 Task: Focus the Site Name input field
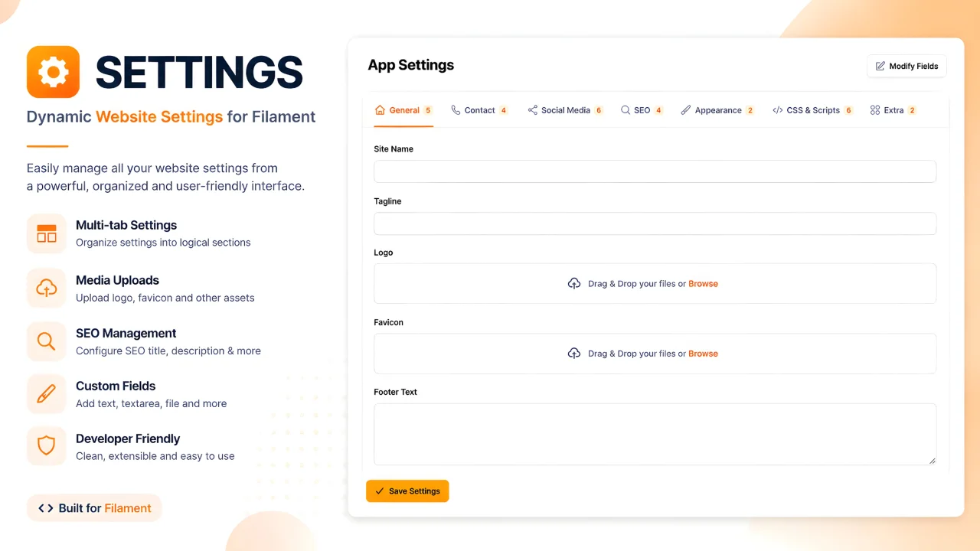click(x=655, y=171)
